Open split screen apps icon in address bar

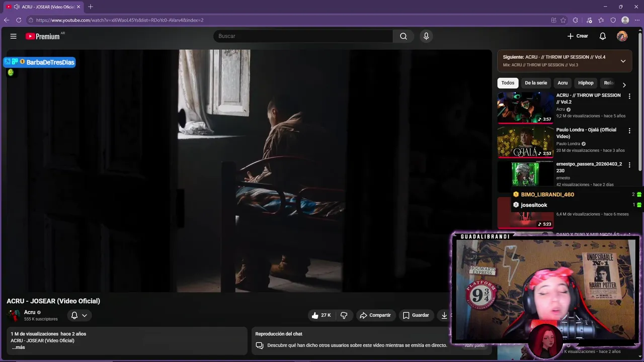(553, 20)
